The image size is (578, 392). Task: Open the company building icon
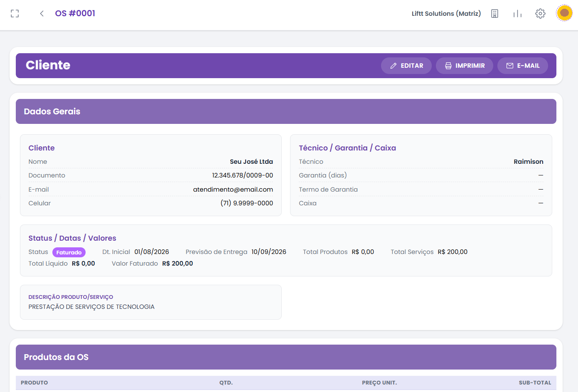(x=494, y=14)
